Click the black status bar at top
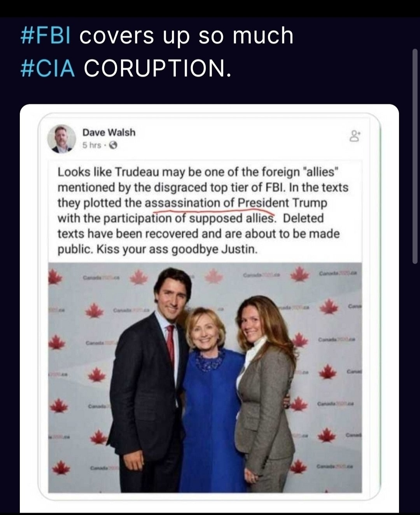 click(x=210, y=8)
